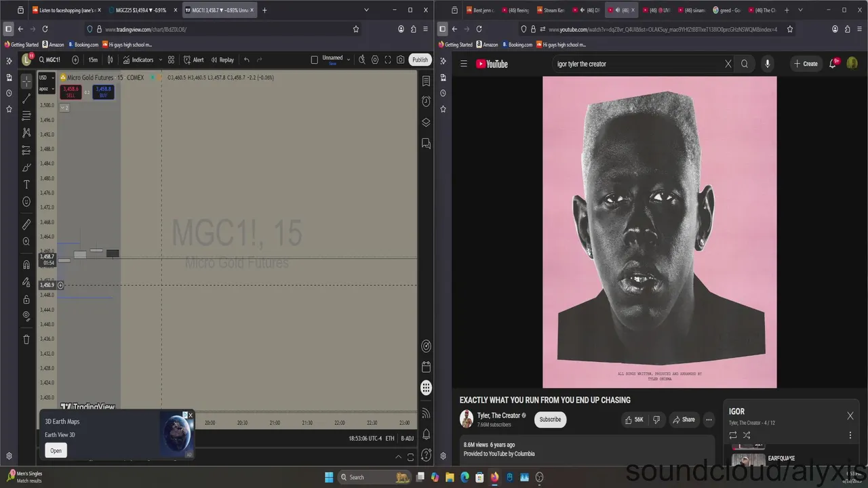Toggle lock all drawings
The height and width of the screenshot is (488, 868).
(26, 300)
